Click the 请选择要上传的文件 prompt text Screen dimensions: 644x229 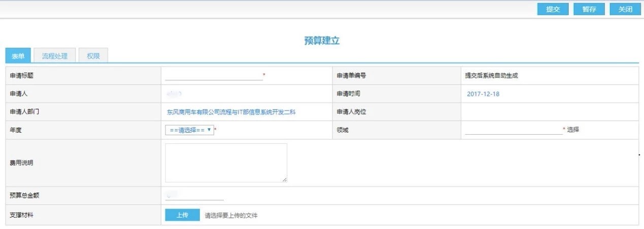click(231, 216)
